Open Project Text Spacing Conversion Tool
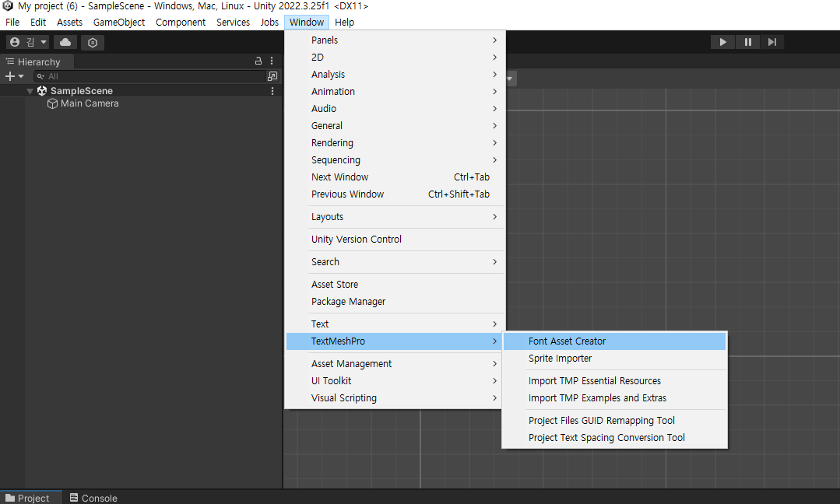840x504 pixels. [614, 437]
